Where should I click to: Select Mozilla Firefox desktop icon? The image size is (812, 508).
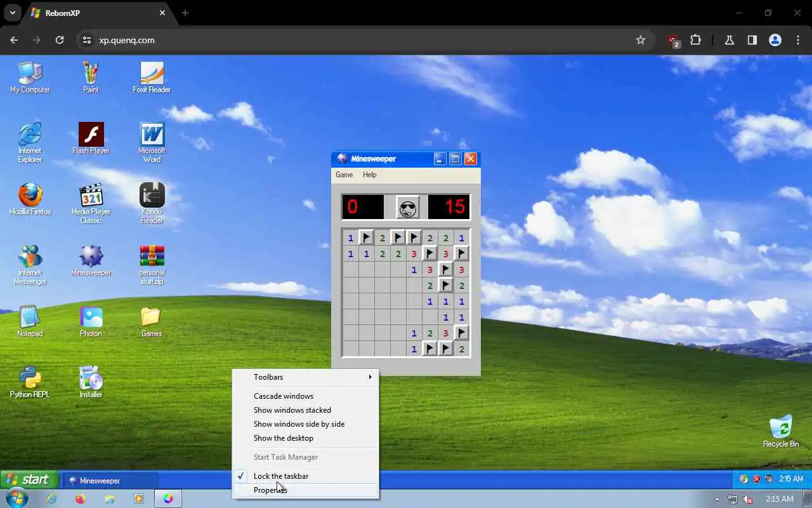tap(30, 199)
